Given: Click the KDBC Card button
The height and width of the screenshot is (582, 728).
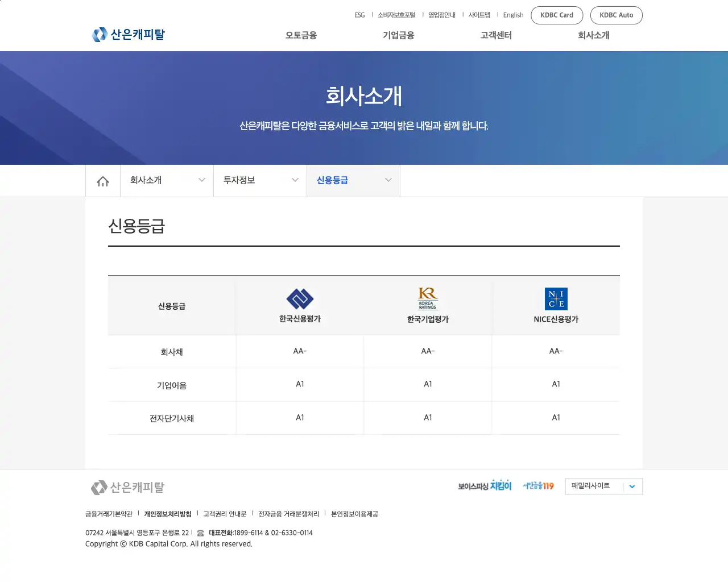Looking at the screenshot, I should point(557,15).
